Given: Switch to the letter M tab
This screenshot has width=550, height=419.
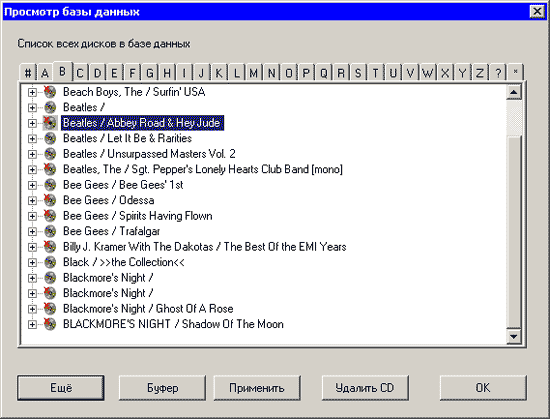Looking at the screenshot, I should (x=254, y=73).
